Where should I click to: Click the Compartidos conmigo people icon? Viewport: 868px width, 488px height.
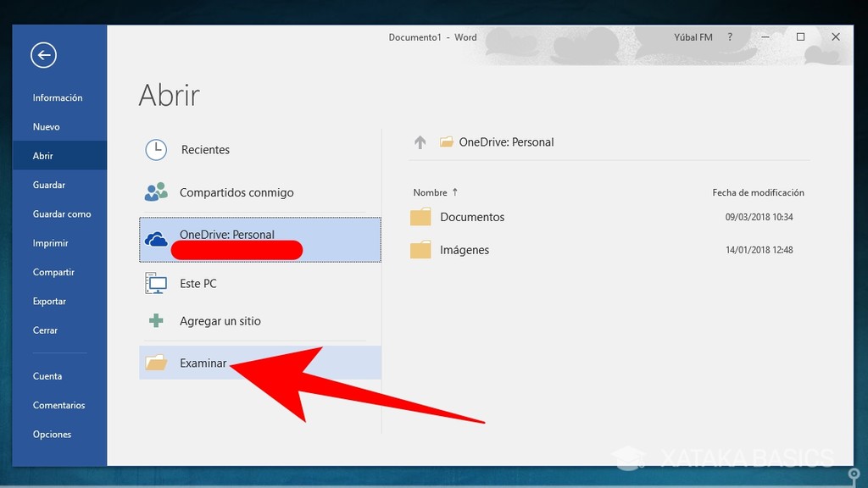[156, 192]
